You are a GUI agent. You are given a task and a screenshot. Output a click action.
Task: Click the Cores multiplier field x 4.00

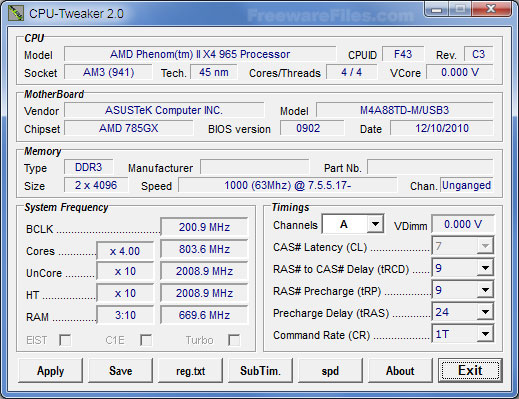[125, 251]
